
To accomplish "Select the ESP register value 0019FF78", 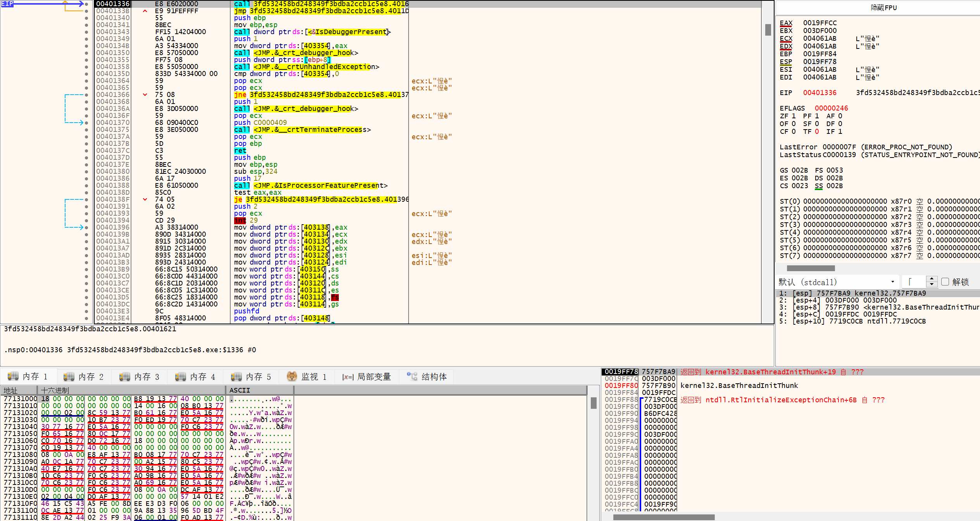I will (820, 62).
